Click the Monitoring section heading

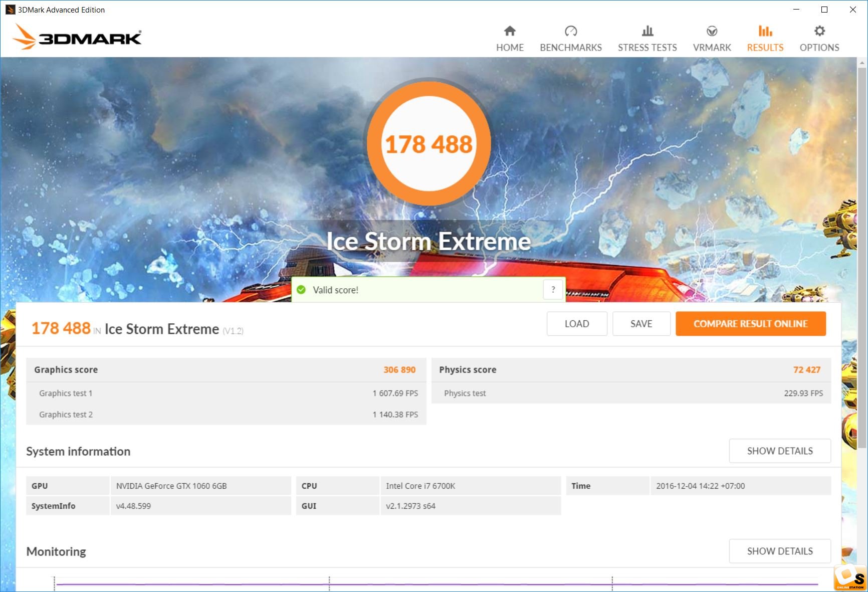(56, 551)
